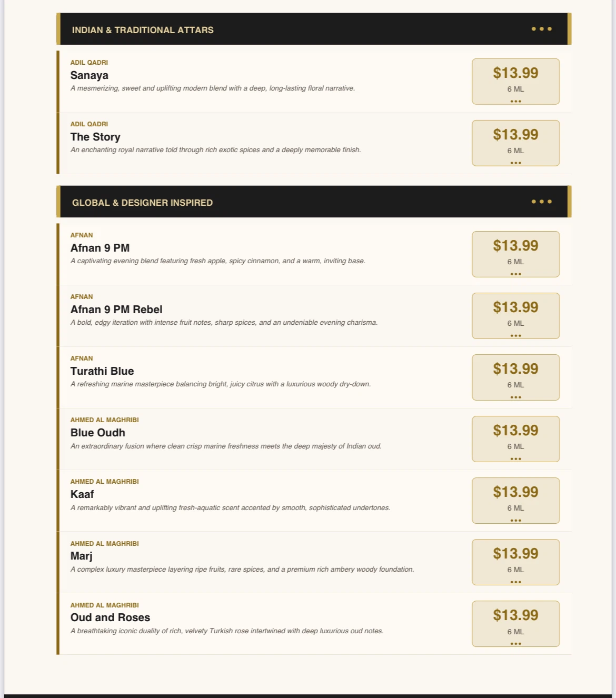The width and height of the screenshot is (616, 698).
Task: Open the Turathi Blue product title
Action: (x=102, y=371)
